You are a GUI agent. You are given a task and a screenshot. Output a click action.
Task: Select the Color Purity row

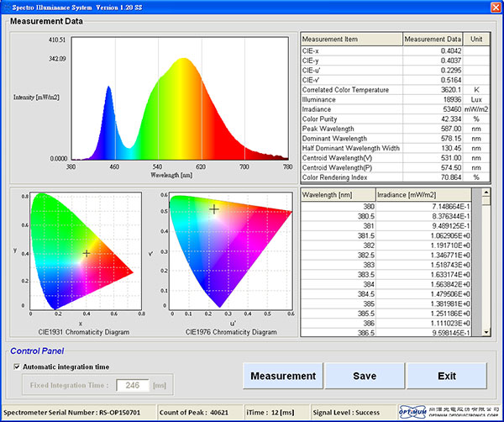[x=396, y=119]
